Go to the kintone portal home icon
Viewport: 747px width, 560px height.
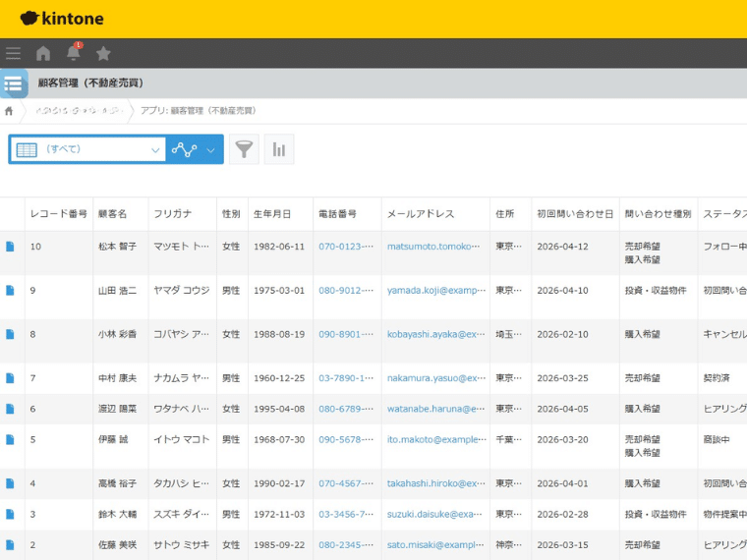click(x=43, y=53)
